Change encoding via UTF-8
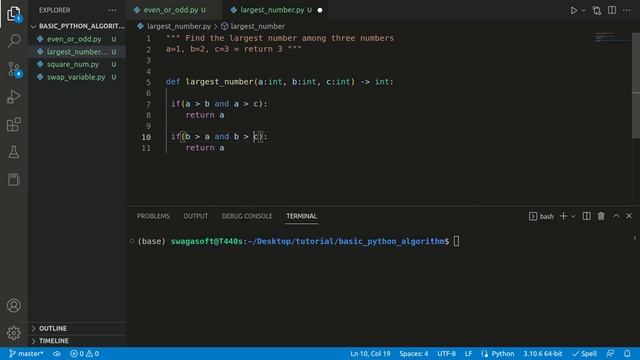 coord(447,353)
